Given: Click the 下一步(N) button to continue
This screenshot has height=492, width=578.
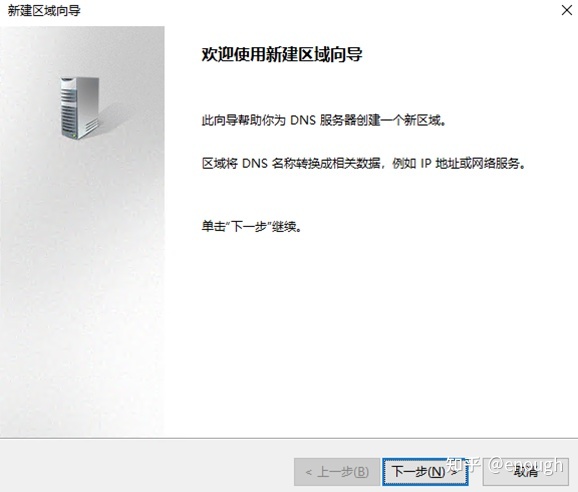Looking at the screenshot, I should 425,472.
